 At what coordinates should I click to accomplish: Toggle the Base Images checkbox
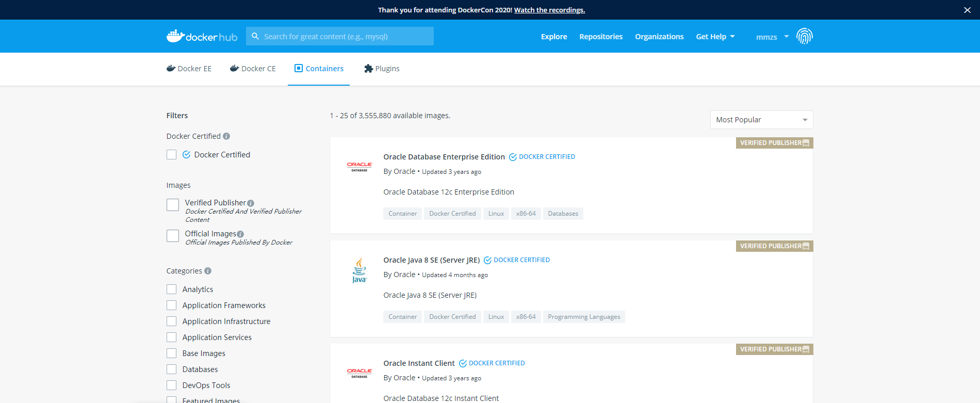172,353
